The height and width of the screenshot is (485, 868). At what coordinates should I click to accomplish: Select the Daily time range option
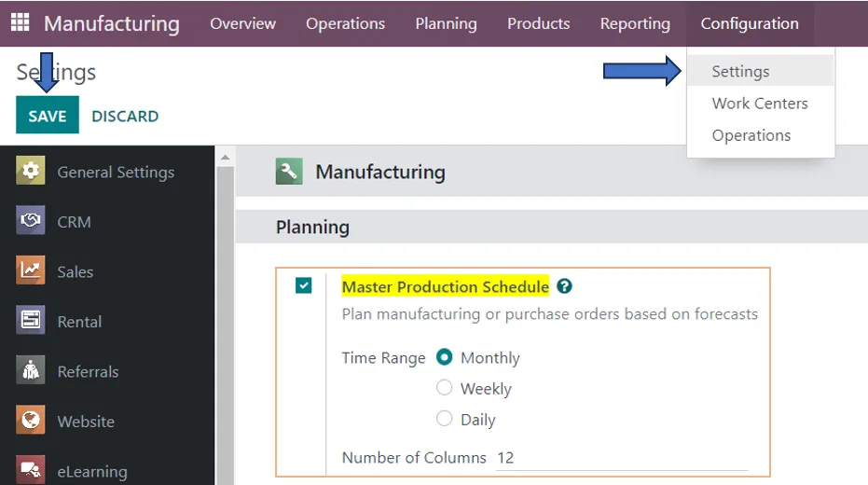[x=444, y=419]
